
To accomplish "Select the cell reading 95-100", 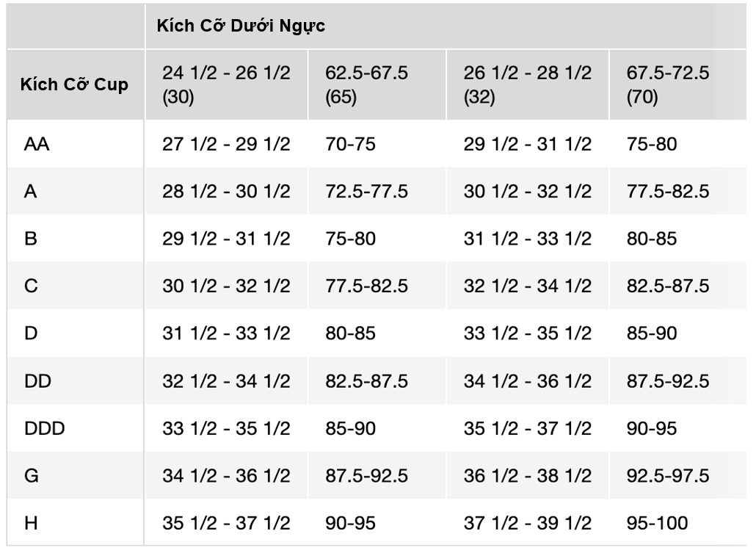I will point(658,523).
